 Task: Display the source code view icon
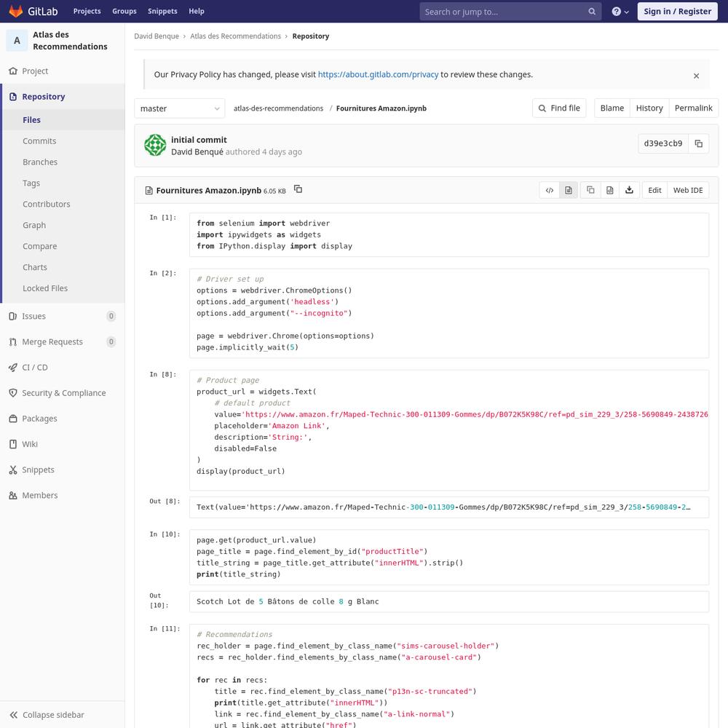coord(549,190)
